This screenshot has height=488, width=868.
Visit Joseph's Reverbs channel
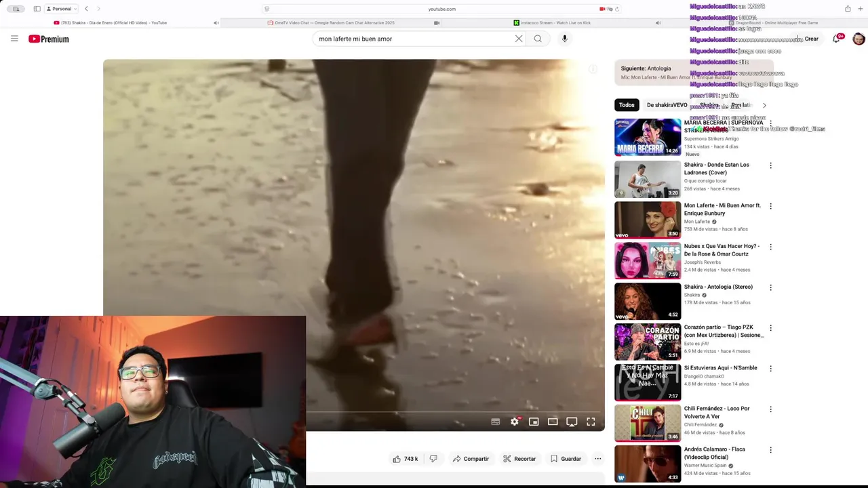tap(703, 262)
